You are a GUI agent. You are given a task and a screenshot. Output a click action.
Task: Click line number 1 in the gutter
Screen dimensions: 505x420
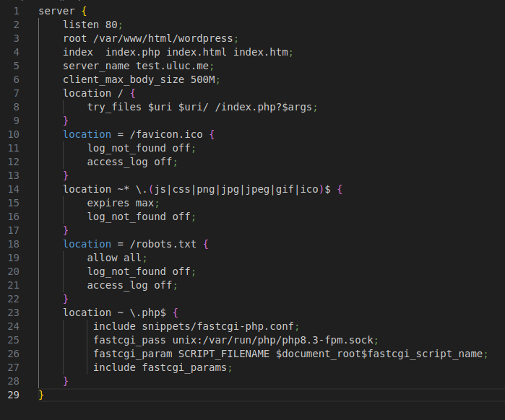tap(17, 12)
